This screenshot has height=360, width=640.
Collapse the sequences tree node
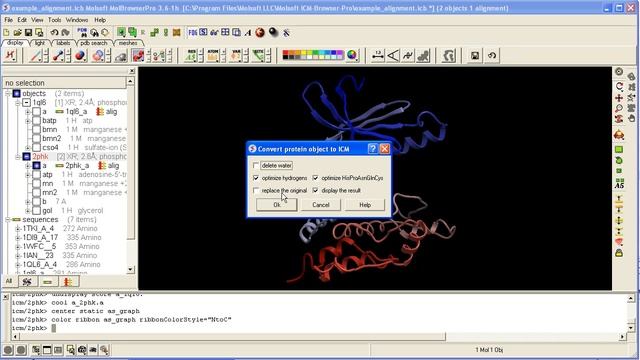pyautogui.click(x=8, y=220)
